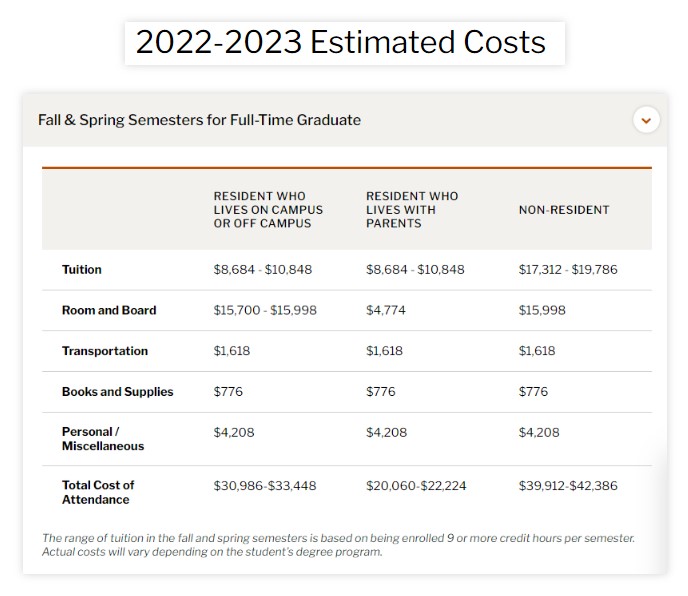Click the $4,774 room and board value
This screenshot has width=688, height=596.
386,310
